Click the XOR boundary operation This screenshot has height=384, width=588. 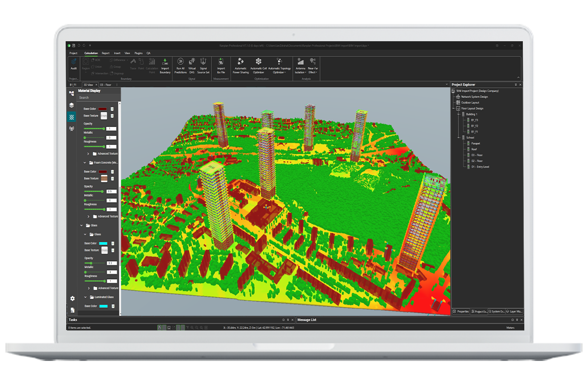click(96, 60)
